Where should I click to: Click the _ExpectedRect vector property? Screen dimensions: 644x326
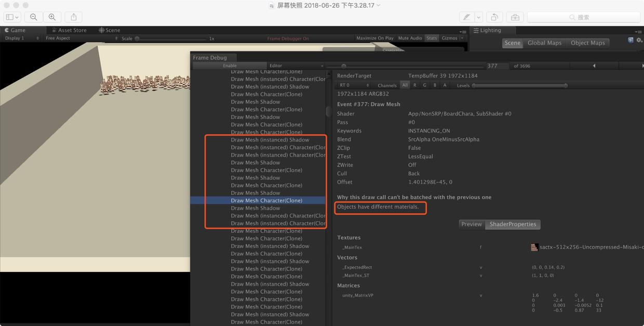pos(357,267)
